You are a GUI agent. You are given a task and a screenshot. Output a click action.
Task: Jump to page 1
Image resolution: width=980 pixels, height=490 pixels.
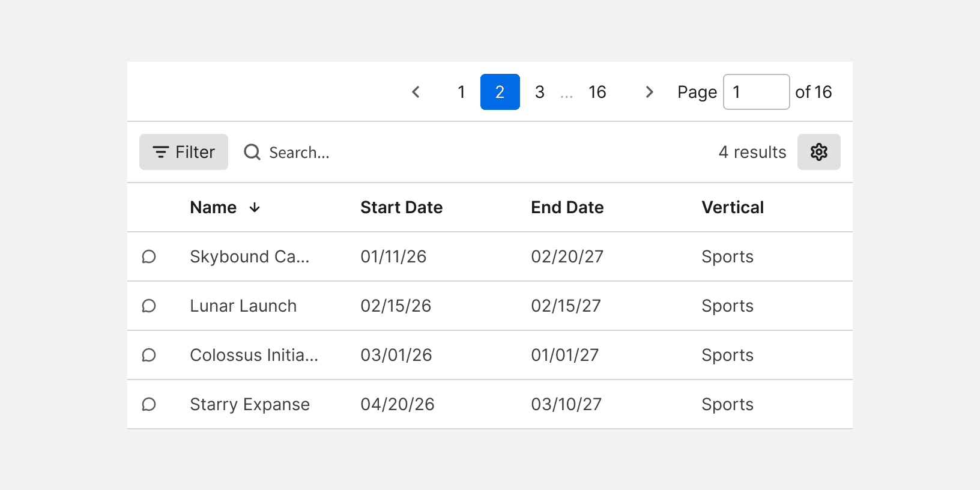pyautogui.click(x=461, y=92)
